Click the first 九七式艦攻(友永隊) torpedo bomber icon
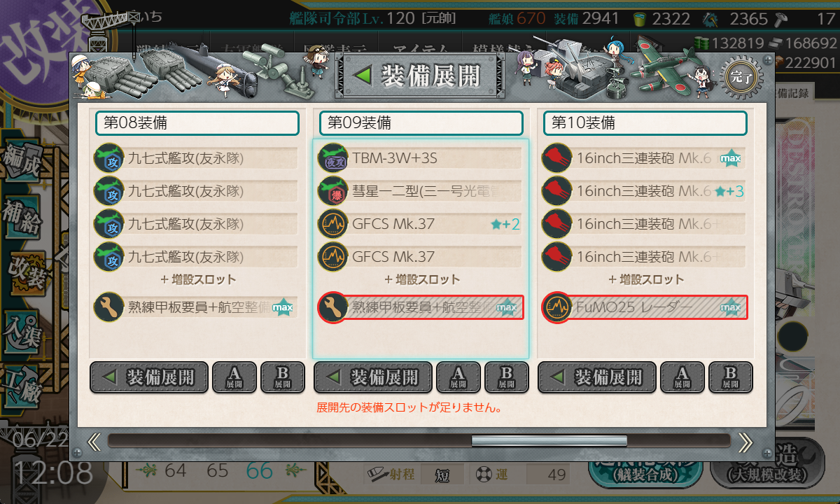The height and width of the screenshot is (504, 840). click(108, 157)
